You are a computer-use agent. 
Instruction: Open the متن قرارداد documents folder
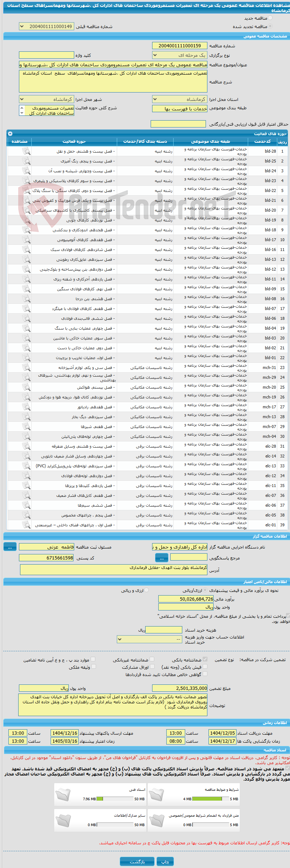[156, 821]
